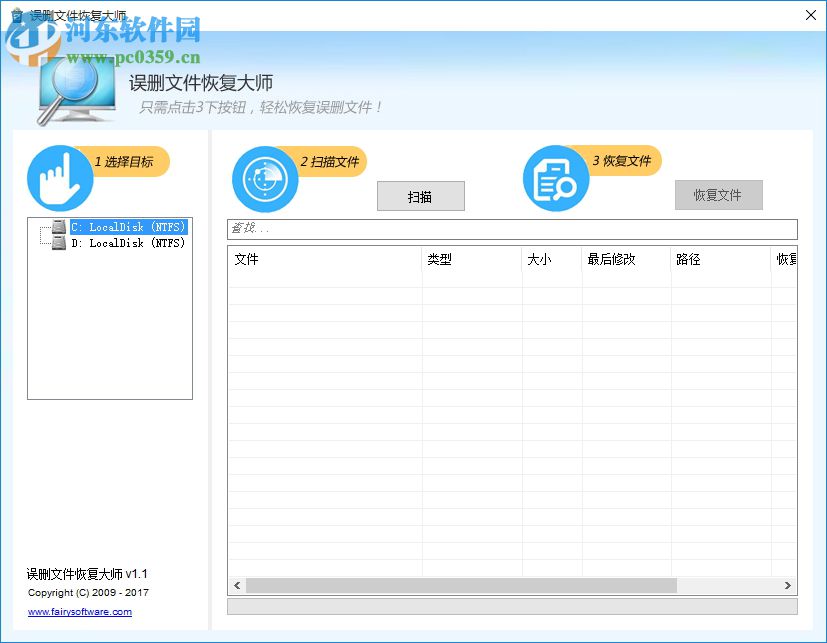The height and width of the screenshot is (643, 827).
Task: Click the radar scan icon beside 2 扫描文件
Action: click(264, 178)
